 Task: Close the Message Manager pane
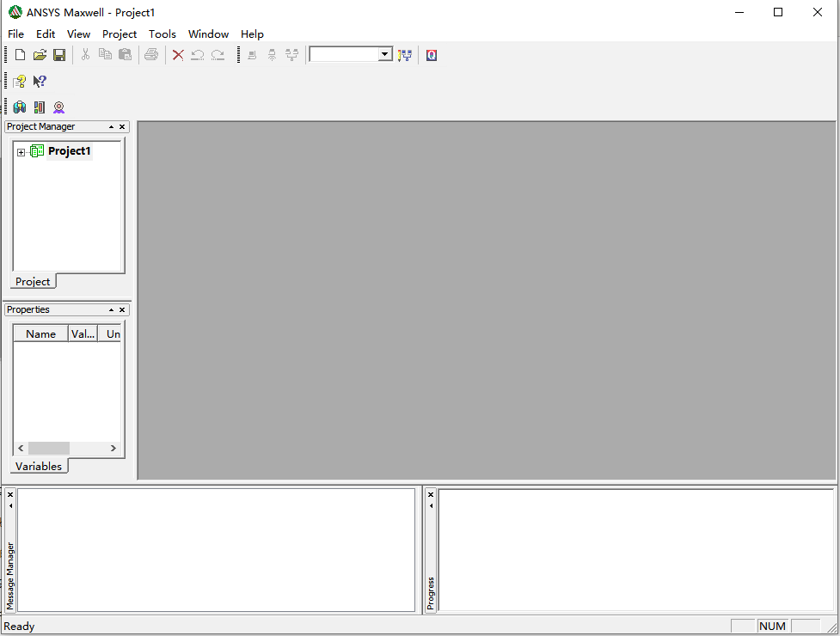[x=10, y=495]
